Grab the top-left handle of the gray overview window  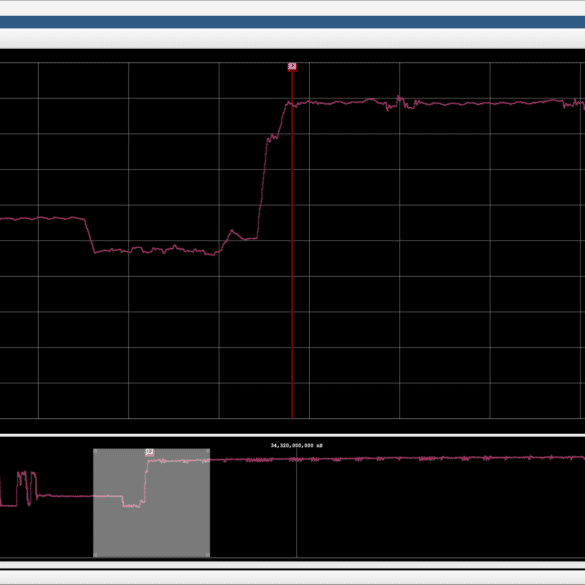95,451
